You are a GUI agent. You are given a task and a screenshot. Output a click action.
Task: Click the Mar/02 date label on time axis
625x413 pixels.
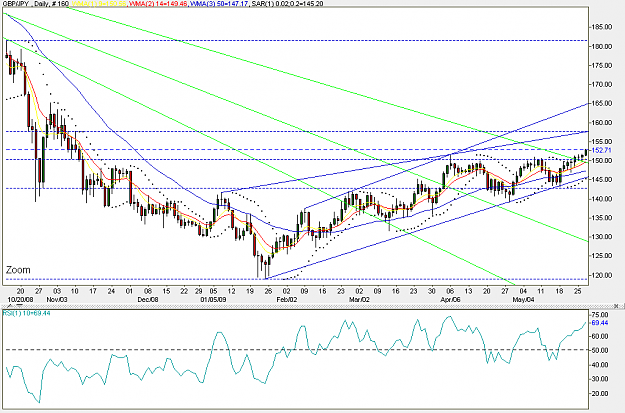coord(359,299)
